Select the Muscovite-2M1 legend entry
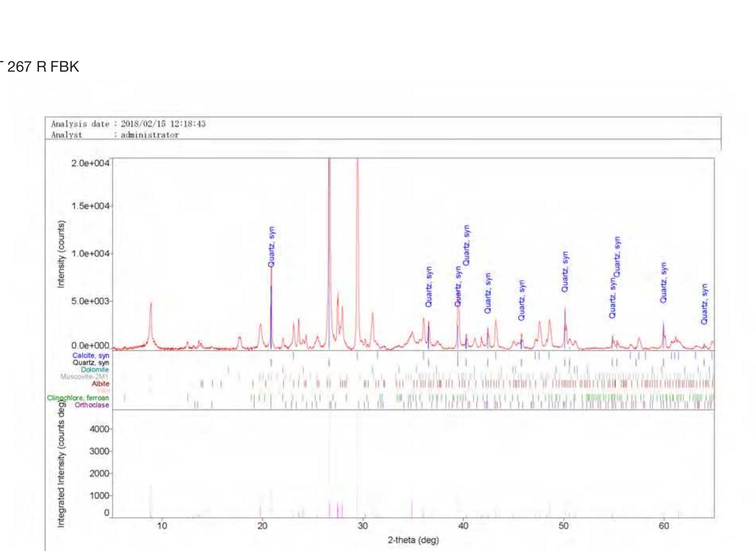The image size is (756, 551). point(84,376)
